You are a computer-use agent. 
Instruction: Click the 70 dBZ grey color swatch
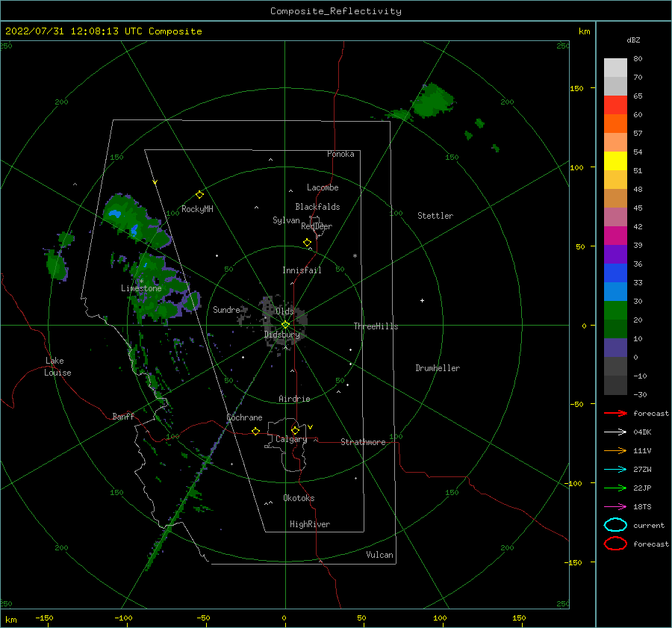point(615,68)
